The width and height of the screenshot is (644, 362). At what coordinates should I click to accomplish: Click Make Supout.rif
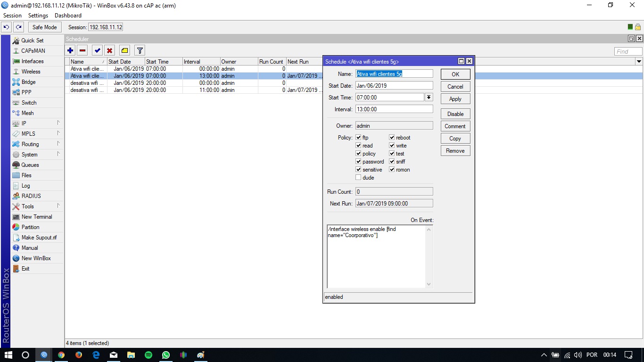(x=37, y=238)
